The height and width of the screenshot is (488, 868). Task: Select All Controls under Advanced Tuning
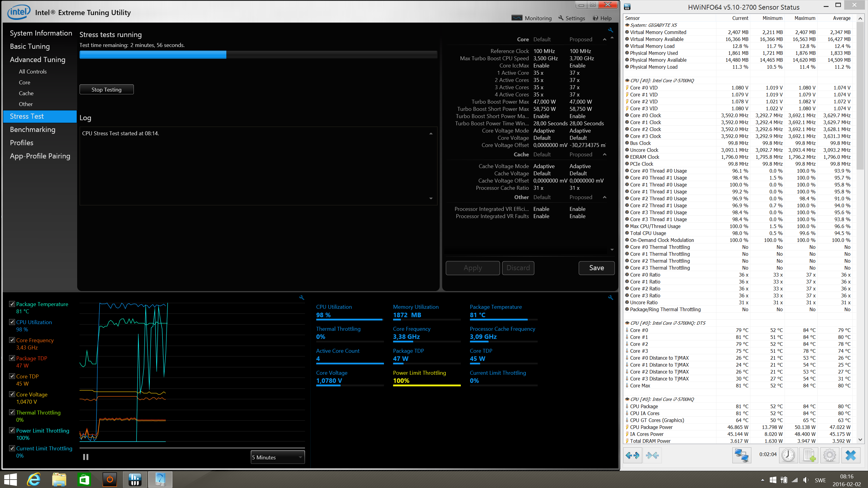(33, 71)
